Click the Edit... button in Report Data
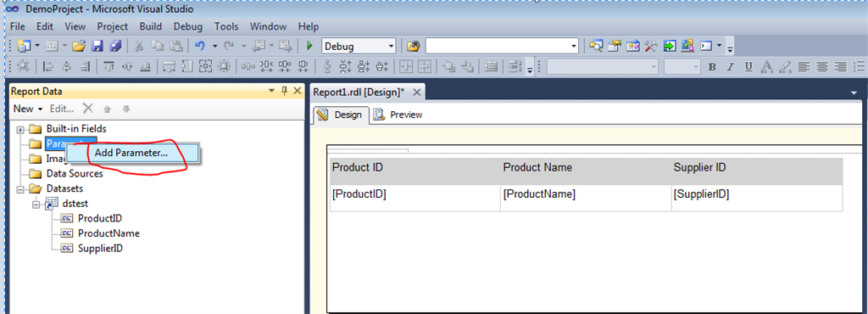The image size is (868, 314). pos(62,109)
